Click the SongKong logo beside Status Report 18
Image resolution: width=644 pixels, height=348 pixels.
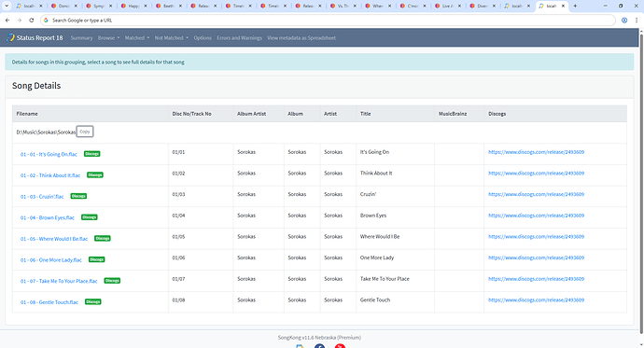point(10,37)
